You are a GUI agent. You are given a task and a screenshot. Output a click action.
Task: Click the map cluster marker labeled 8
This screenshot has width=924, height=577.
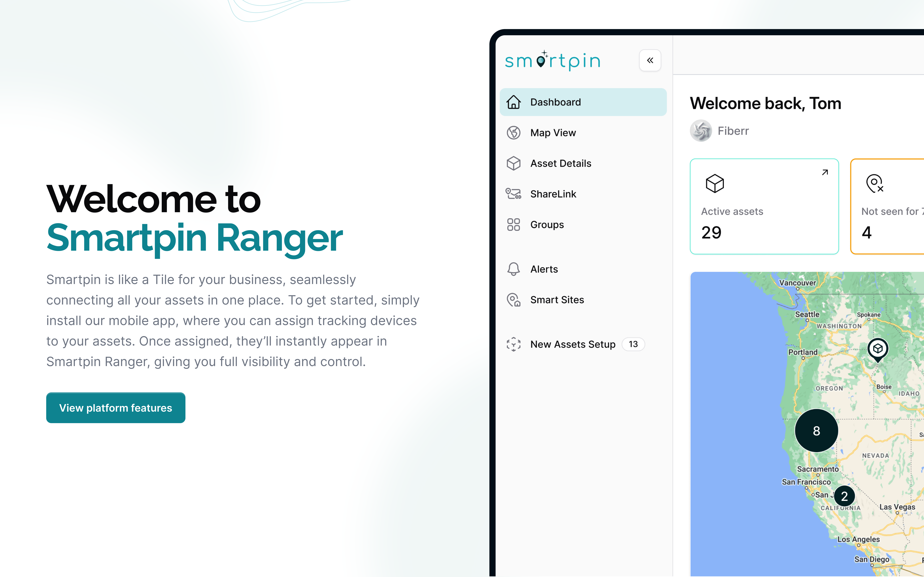pyautogui.click(x=816, y=431)
